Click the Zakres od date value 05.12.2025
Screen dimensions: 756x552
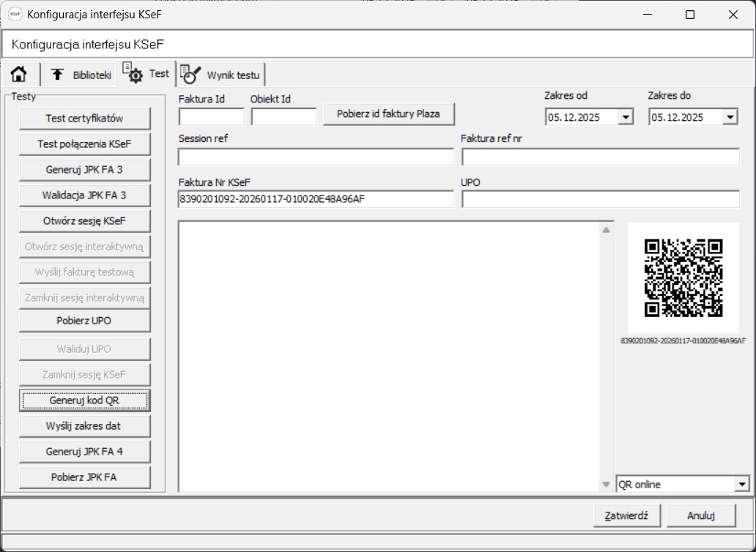tap(574, 118)
